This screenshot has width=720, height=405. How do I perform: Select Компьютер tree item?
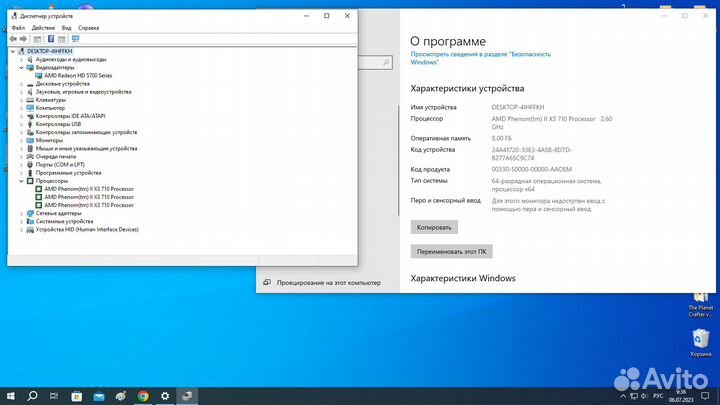50,108
